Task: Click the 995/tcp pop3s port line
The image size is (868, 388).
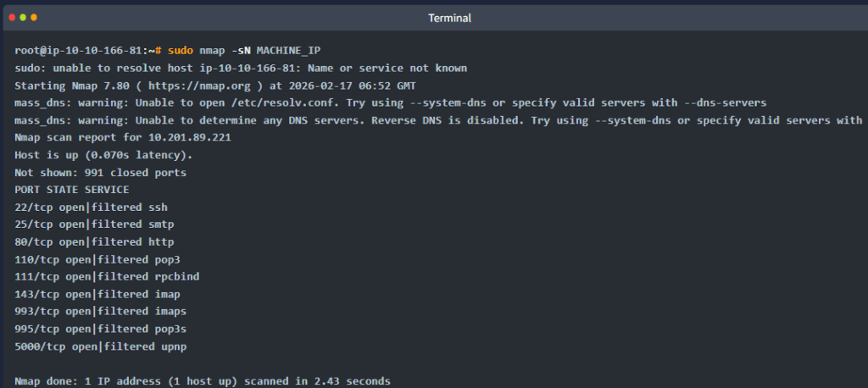Action: tap(100, 329)
